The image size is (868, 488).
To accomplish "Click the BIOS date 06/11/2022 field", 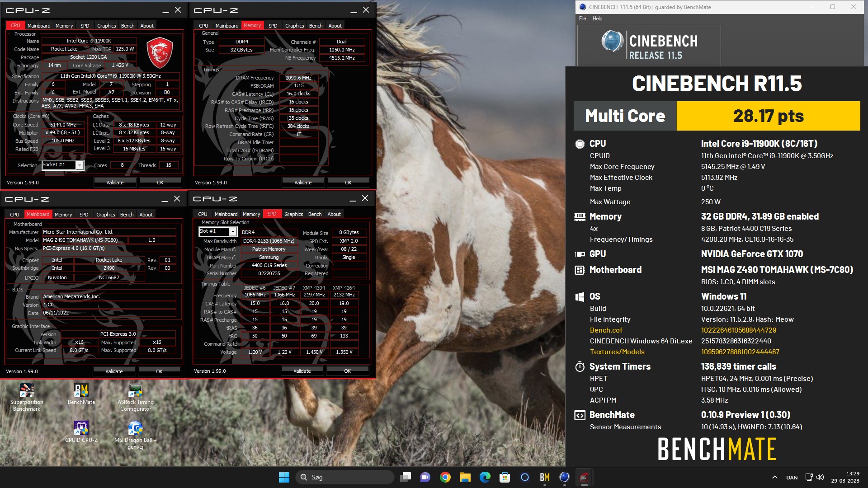I will click(109, 313).
